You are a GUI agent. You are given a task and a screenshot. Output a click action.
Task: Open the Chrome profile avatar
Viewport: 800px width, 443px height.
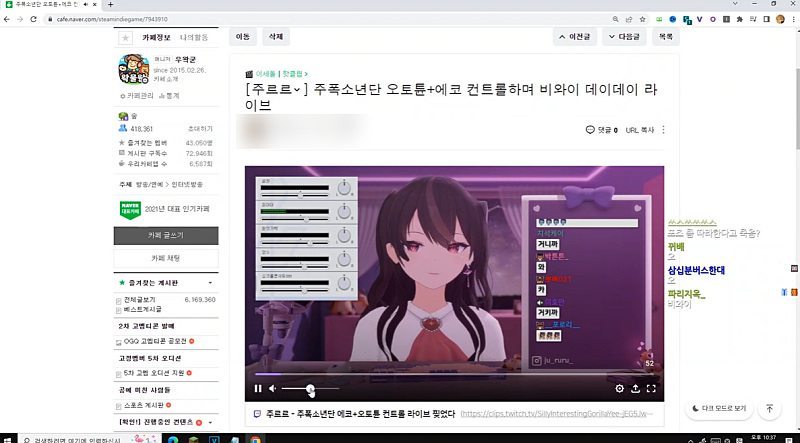pos(780,19)
